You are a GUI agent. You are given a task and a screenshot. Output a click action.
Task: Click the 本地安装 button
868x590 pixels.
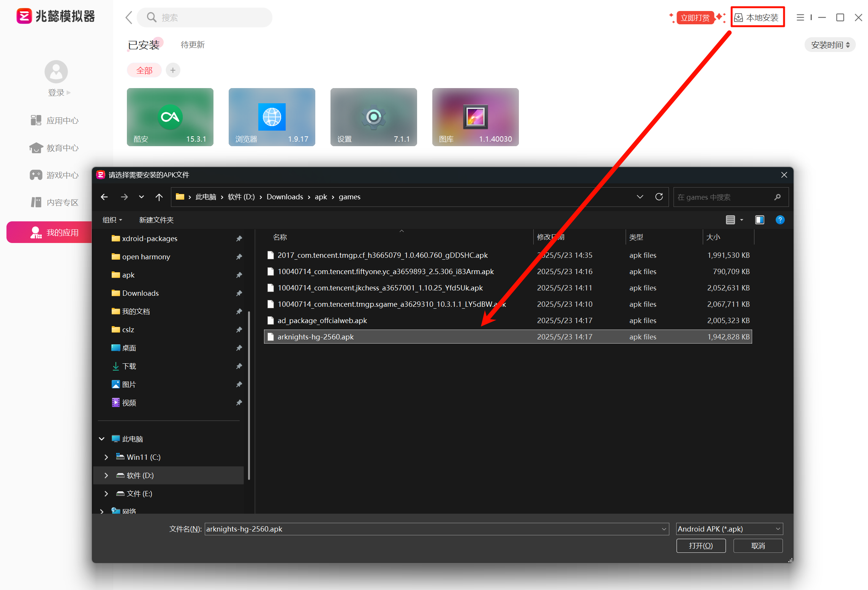click(x=757, y=17)
